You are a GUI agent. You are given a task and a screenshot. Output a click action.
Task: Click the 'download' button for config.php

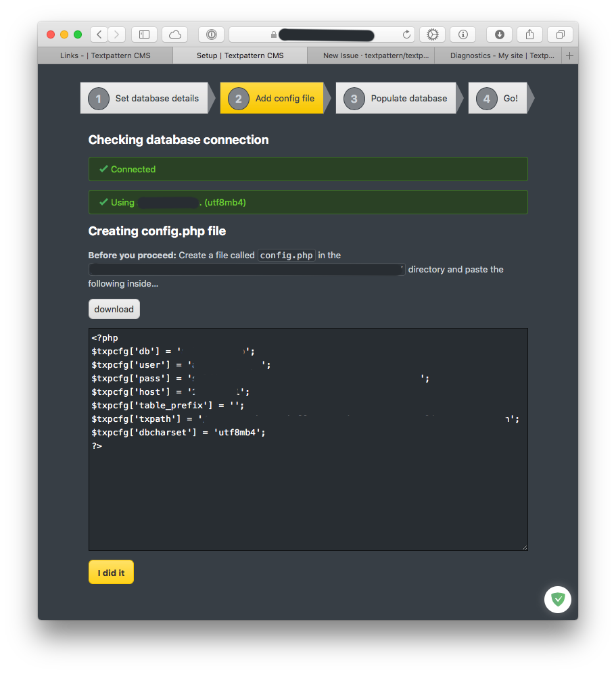point(114,309)
